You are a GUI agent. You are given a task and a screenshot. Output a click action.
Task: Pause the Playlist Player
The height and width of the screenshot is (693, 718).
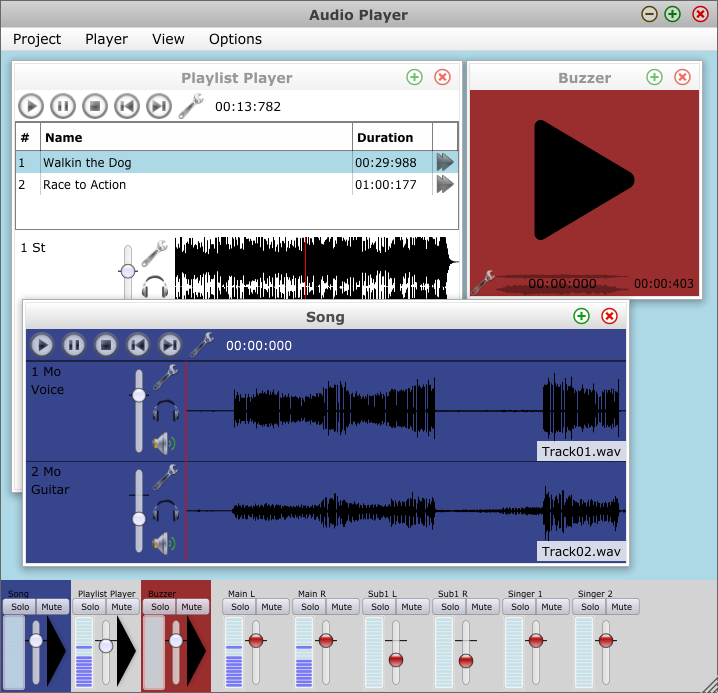63,106
